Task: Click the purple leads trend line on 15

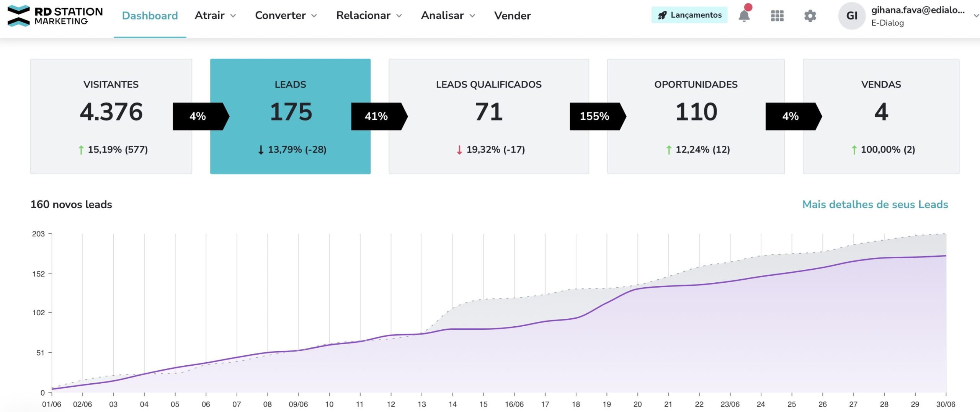Action: click(x=484, y=329)
